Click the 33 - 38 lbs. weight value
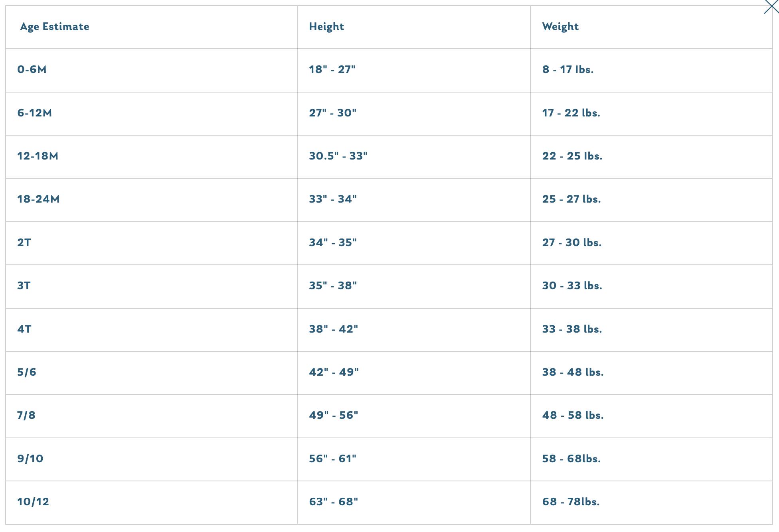Image resolution: width=779 pixels, height=532 pixels. coord(572,329)
